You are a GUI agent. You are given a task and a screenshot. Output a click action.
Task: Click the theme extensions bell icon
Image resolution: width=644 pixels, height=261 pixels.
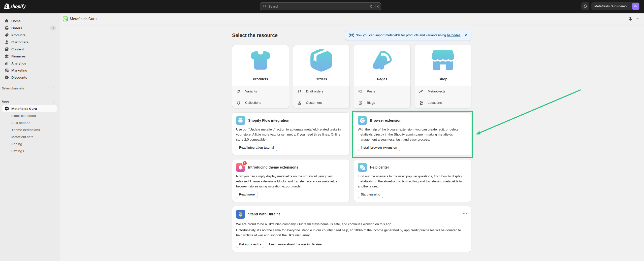click(x=241, y=167)
